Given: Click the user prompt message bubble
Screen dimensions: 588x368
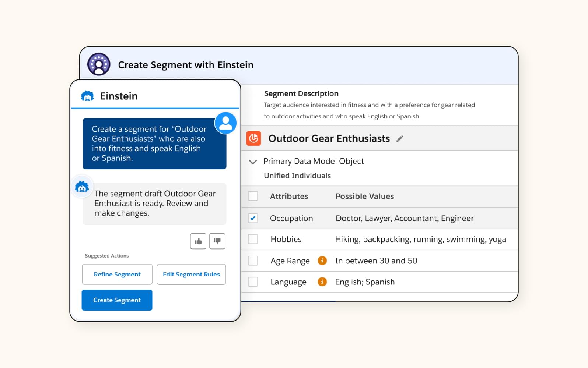Looking at the screenshot, I should click(x=154, y=144).
